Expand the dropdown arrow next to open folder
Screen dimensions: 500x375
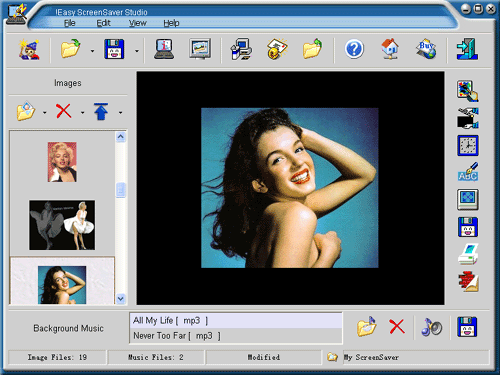click(x=92, y=51)
